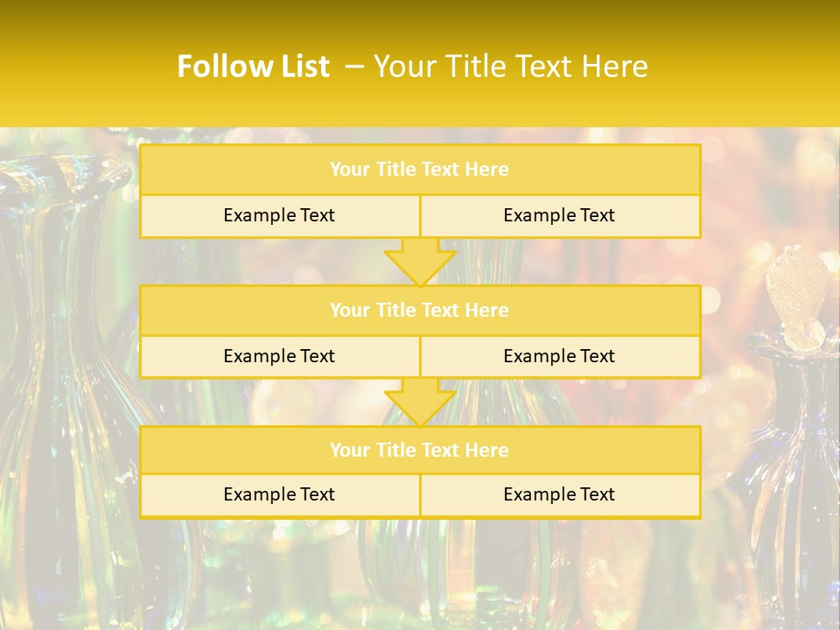Select the second group's "Your Title Text Here" bar
The image size is (840, 630).
click(419, 310)
